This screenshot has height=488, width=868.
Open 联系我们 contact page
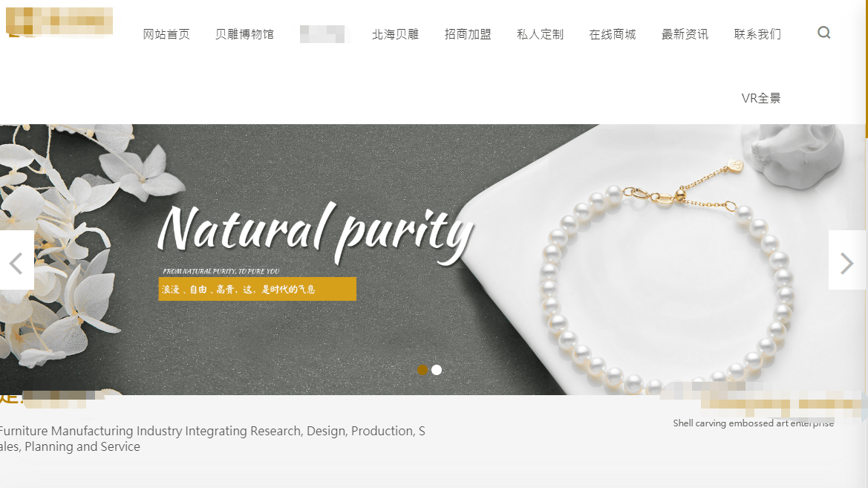[x=757, y=34]
